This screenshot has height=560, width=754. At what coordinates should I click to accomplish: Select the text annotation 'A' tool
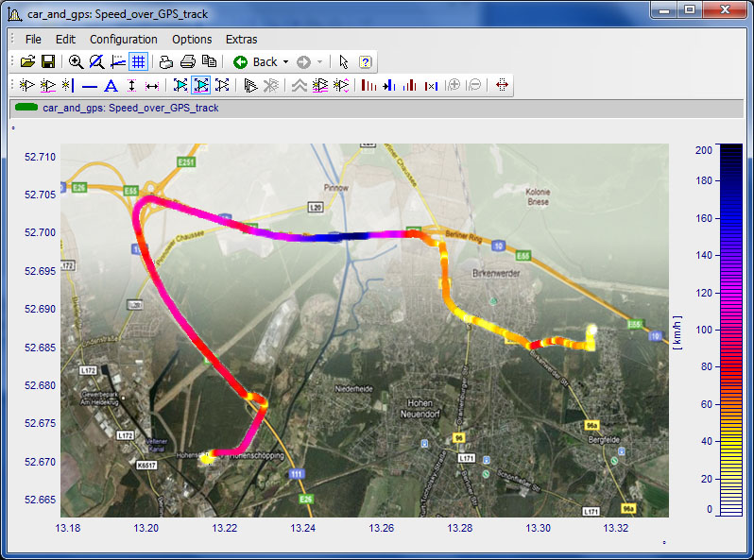[111, 85]
